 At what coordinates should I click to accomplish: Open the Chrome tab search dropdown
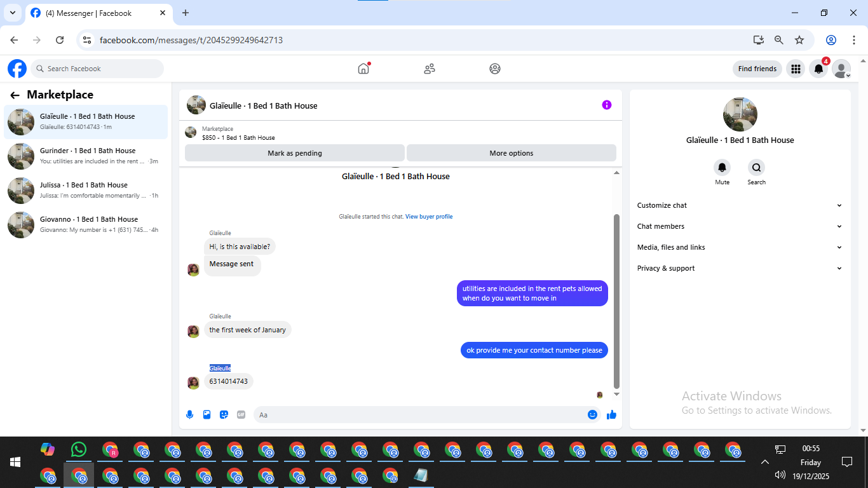(x=13, y=13)
